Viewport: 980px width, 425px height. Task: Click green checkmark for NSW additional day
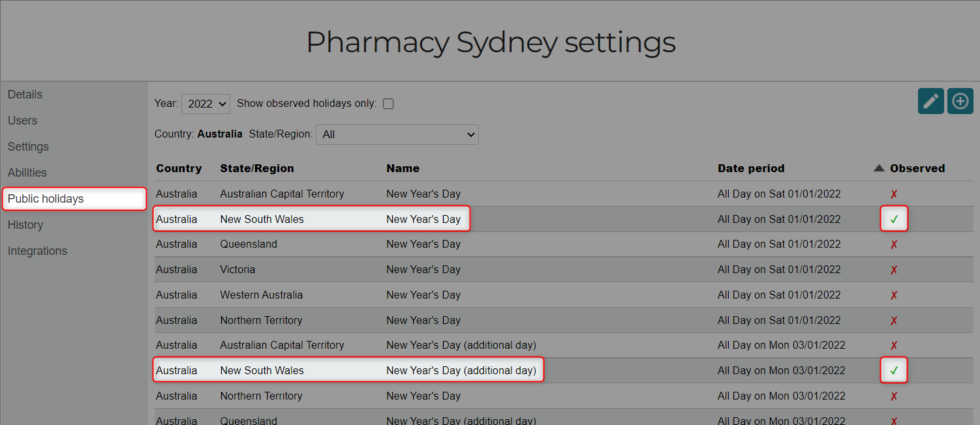[x=894, y=371]
